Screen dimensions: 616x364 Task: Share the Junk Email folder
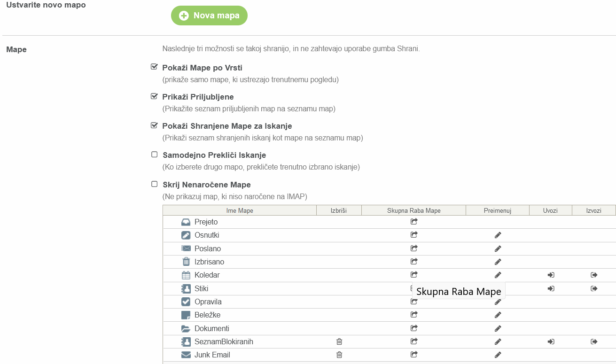point(414,355)
